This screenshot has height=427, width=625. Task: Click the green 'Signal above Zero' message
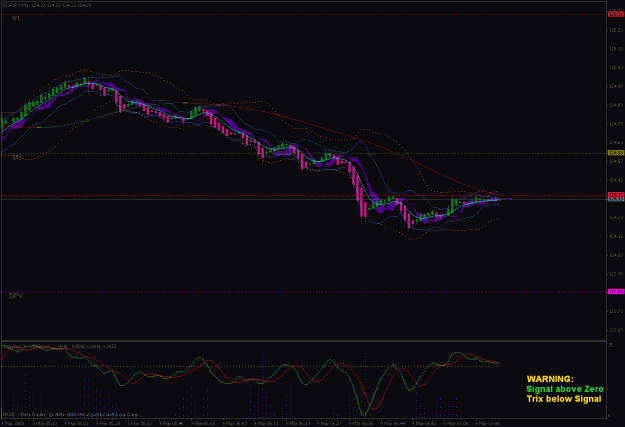point(565,389)
